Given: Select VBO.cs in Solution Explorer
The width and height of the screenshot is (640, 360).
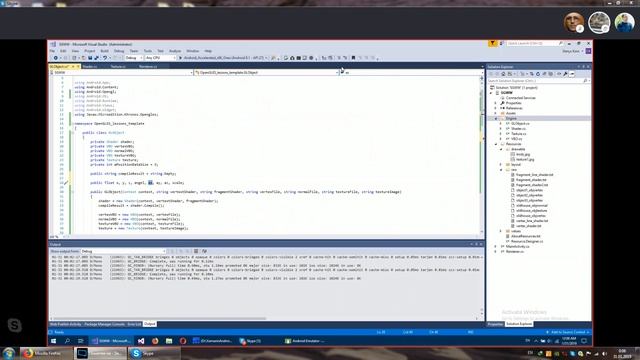Looking at the screenshot, I should coord(516,139).
